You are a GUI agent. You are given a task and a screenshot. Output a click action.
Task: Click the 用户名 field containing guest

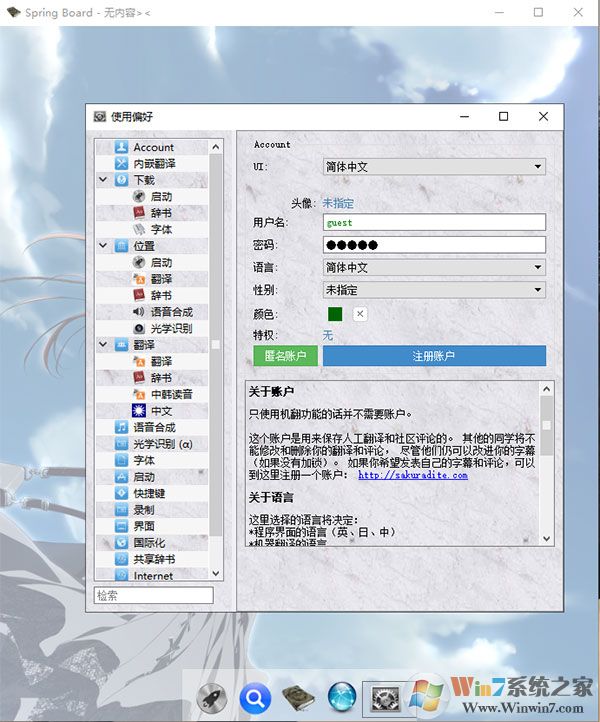point(434,222)
